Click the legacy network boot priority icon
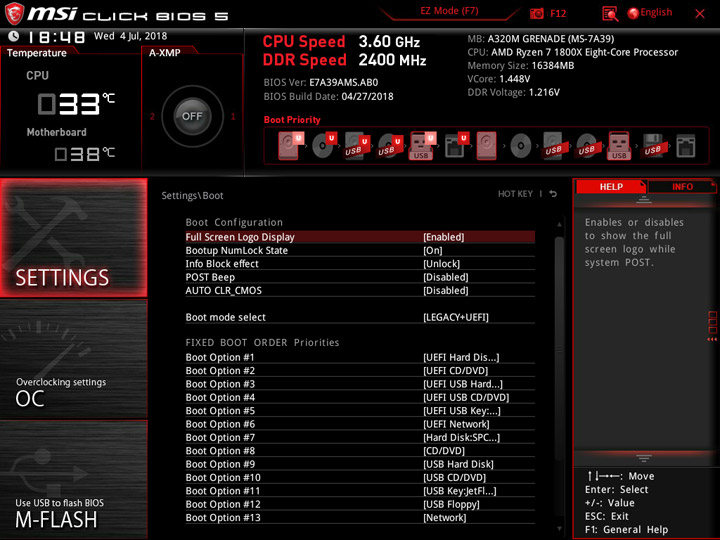The width and height of the screenshot is (720, 540). [686, 146]
